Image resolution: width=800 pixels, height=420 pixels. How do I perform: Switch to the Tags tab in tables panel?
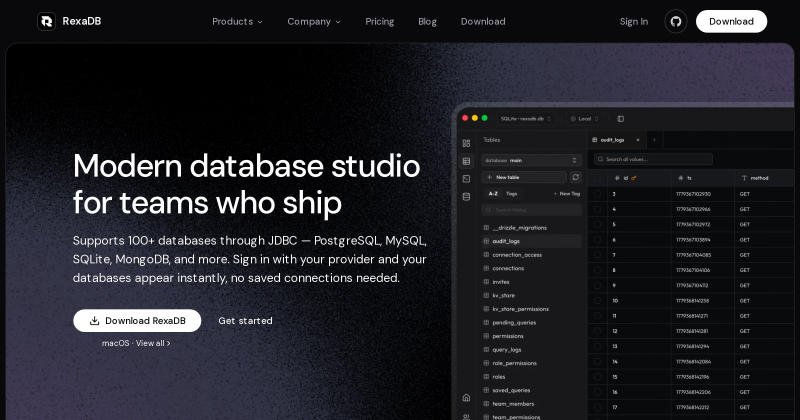point(511,194)
